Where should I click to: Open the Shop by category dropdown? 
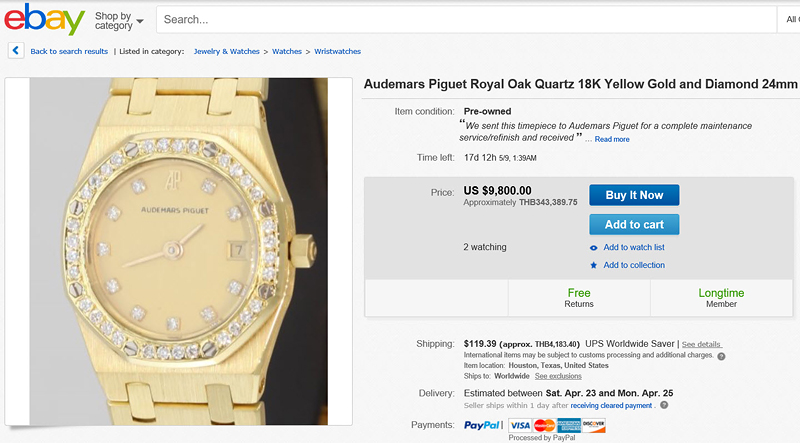pyautogui.click(x=119, y=20)
